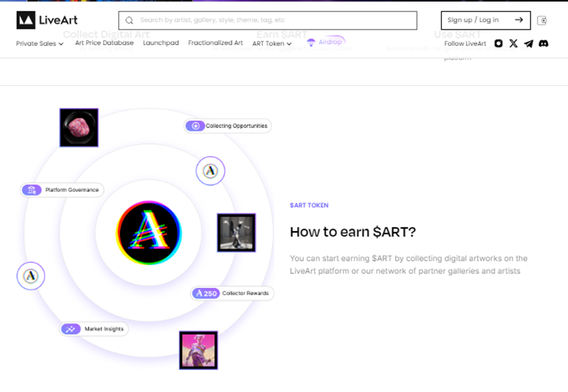
Task: Click the pink gemstone artwork thumbnail
Action: tap(79, 128)
